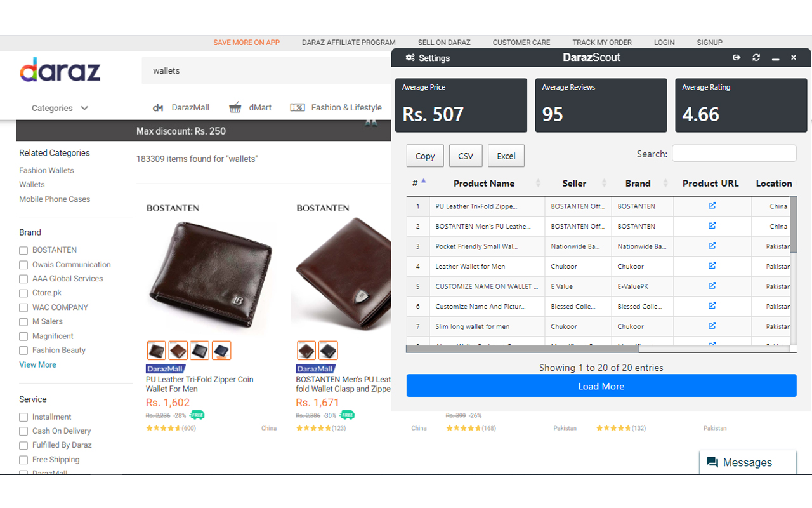Export table with CSV button

pyautogui.click(x=466, y=156)
